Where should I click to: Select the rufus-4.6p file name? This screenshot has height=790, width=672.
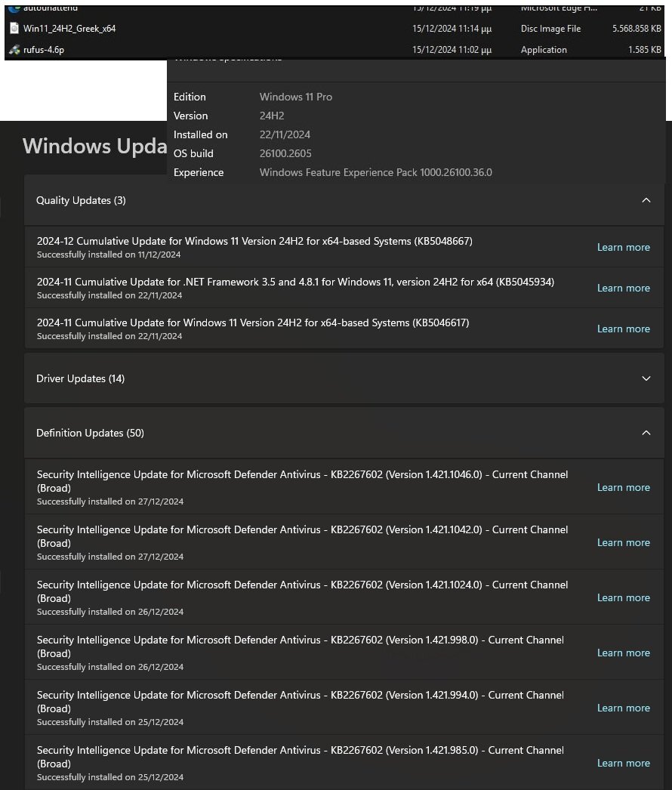coord(44,50)
